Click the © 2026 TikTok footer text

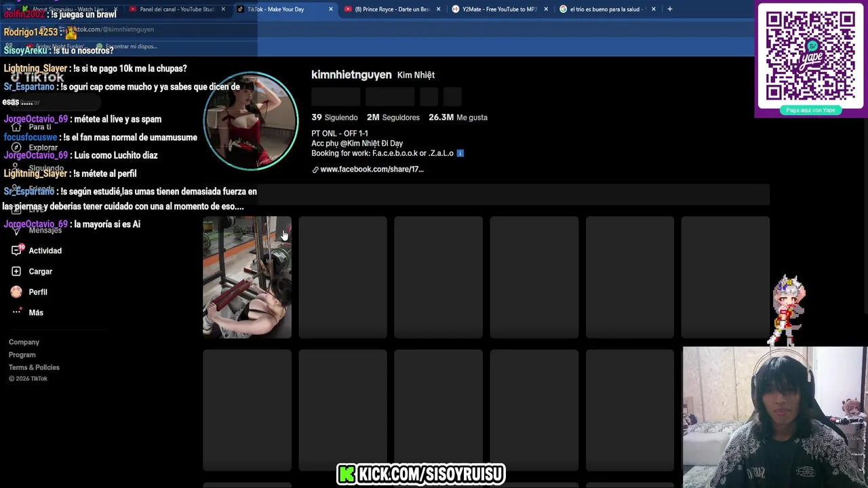pyautogui.click(x=28, y=379)
